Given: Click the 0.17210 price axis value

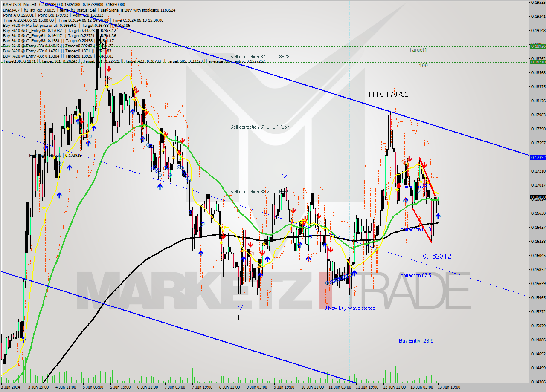Looking at the screenshot, I should click(x=538, y=171).
